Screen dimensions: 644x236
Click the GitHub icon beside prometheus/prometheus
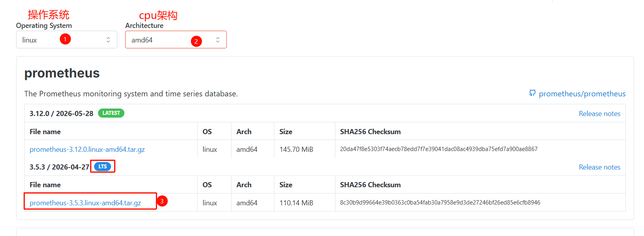point(532,93)
